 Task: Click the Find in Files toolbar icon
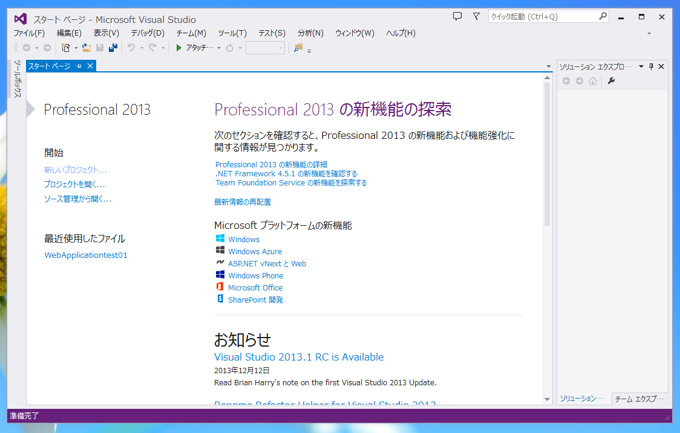[298, 48]
